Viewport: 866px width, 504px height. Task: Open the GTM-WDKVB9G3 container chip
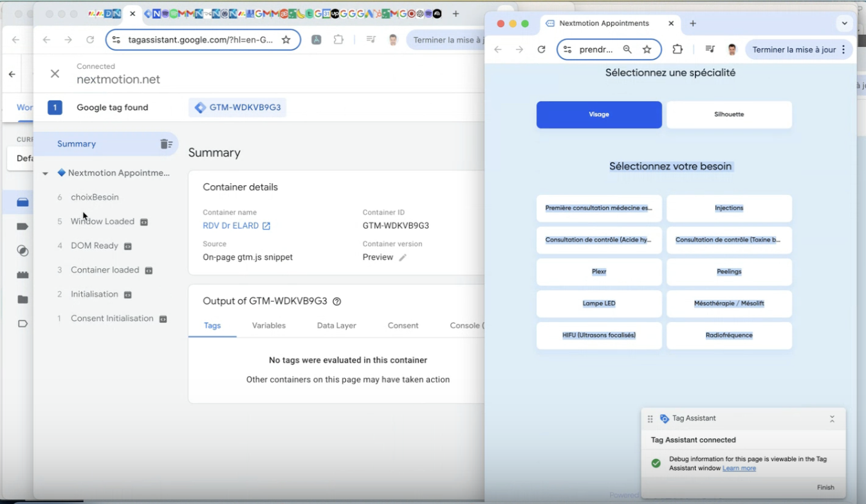[237, 107]
